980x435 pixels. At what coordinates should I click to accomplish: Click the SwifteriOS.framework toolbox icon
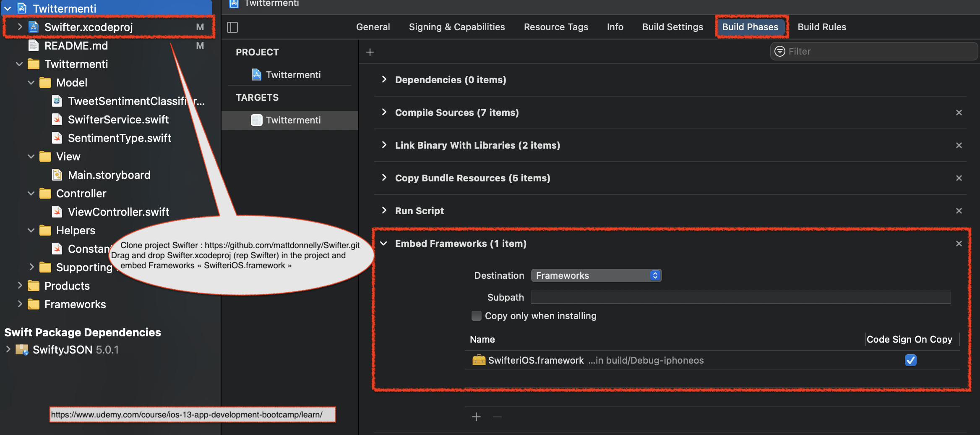pyautogui.click(x=479, y=360)
